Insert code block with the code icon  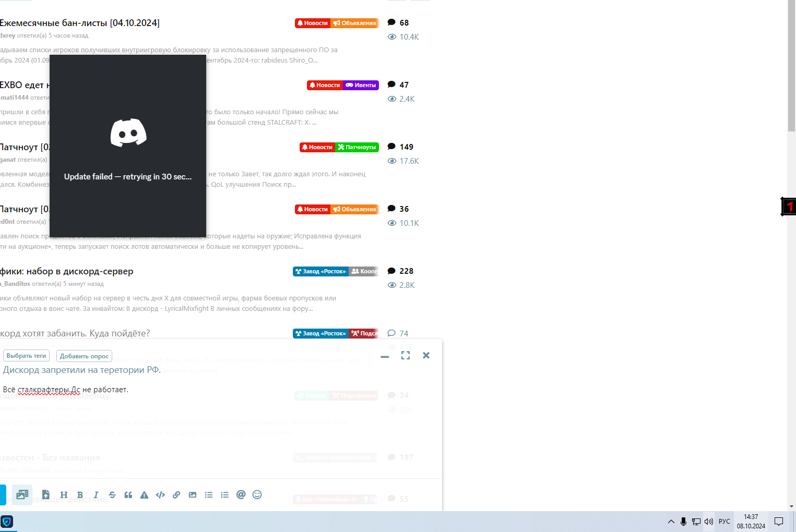(160, 495)
